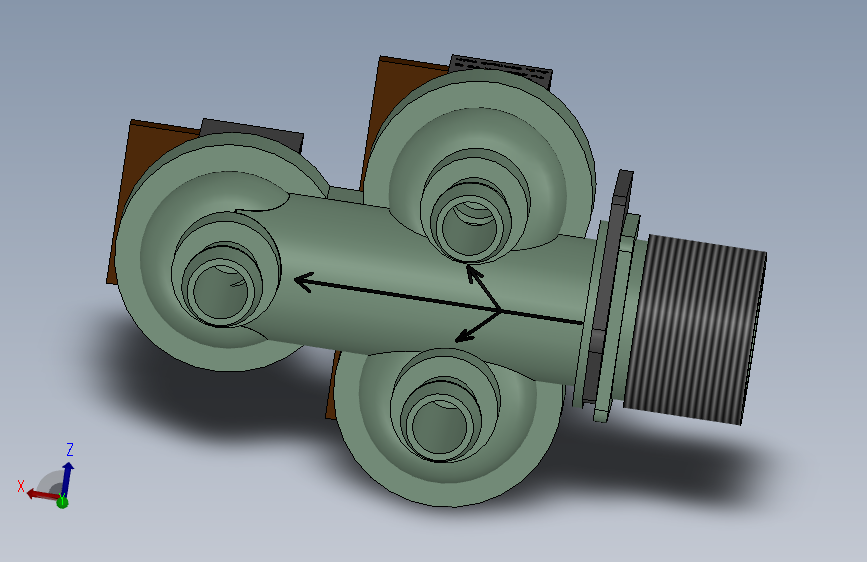Select the ribbed threaded cylinder end of the pipe

pos(696,330)
